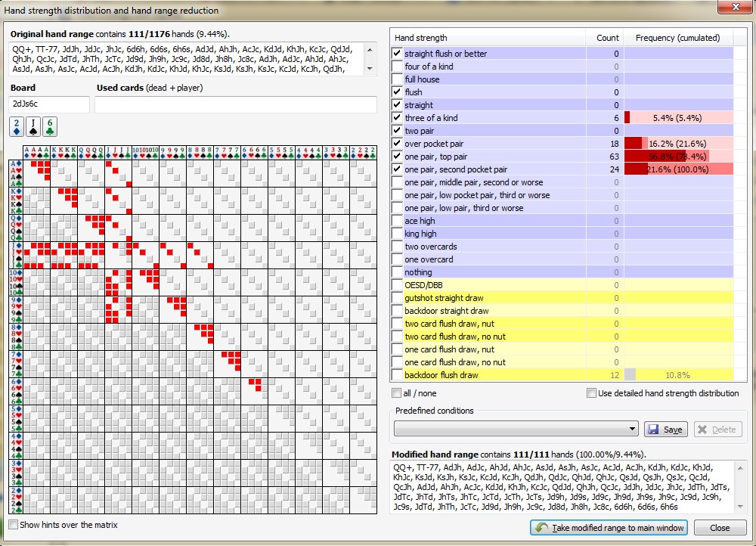Sort by the Hand strength column header
The width and height of the screenshot is (756, 546).
tap(488, 38)
